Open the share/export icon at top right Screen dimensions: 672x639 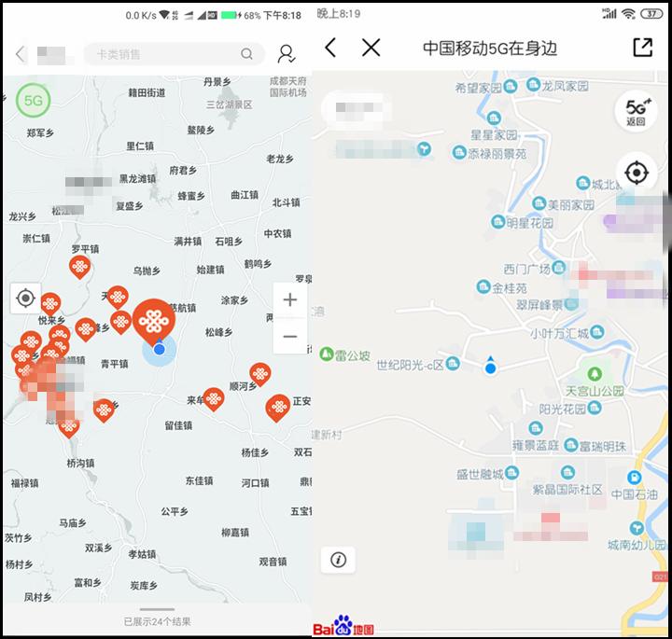coord(643,48)
